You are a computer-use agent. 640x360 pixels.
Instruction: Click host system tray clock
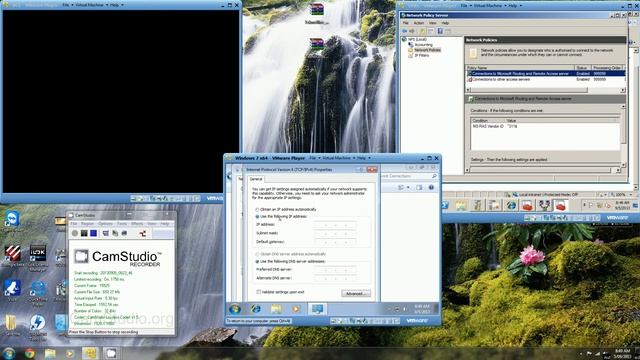(622, 353)
